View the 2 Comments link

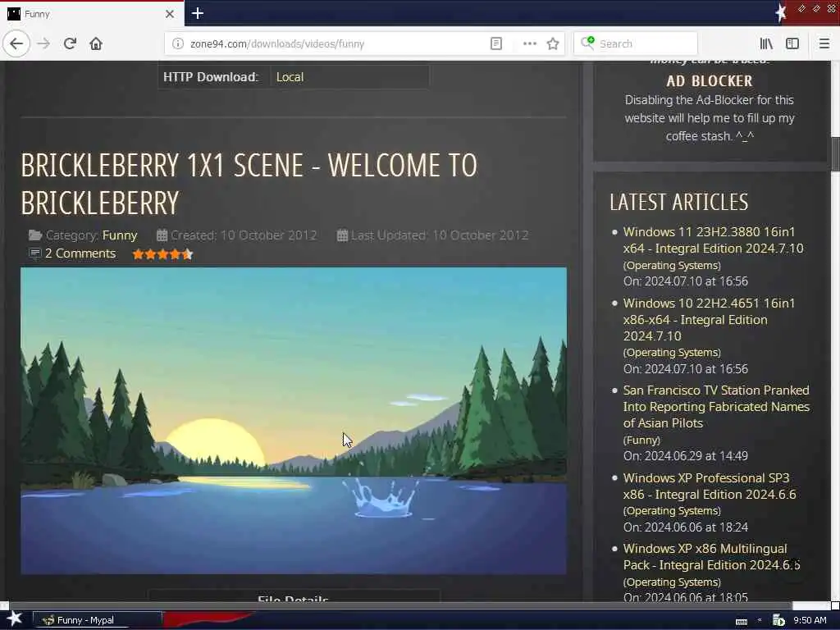[x=80, y=253]
